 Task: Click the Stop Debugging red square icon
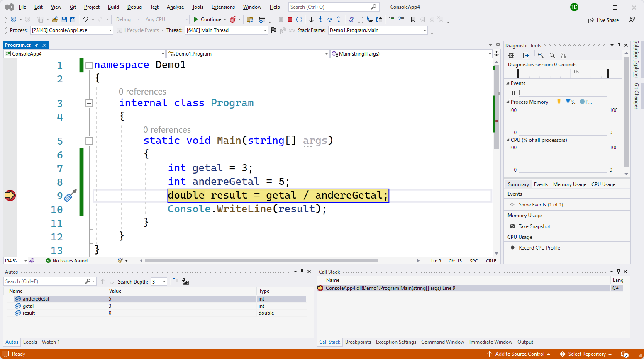pyautogui.click(x=290, y=19)
